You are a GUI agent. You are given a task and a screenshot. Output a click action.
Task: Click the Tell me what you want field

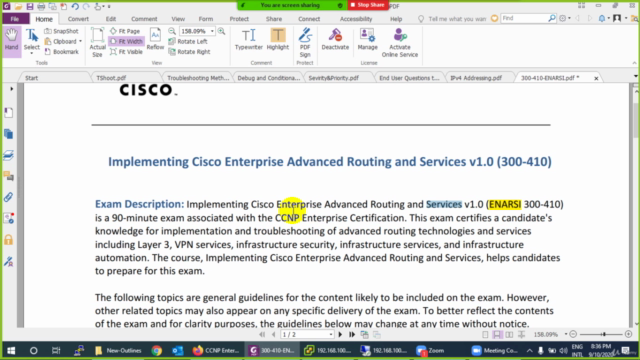[457, 19]
